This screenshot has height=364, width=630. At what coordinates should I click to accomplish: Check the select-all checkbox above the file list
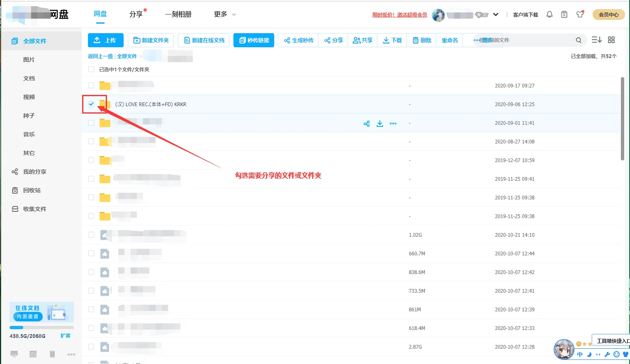[91, 69]
